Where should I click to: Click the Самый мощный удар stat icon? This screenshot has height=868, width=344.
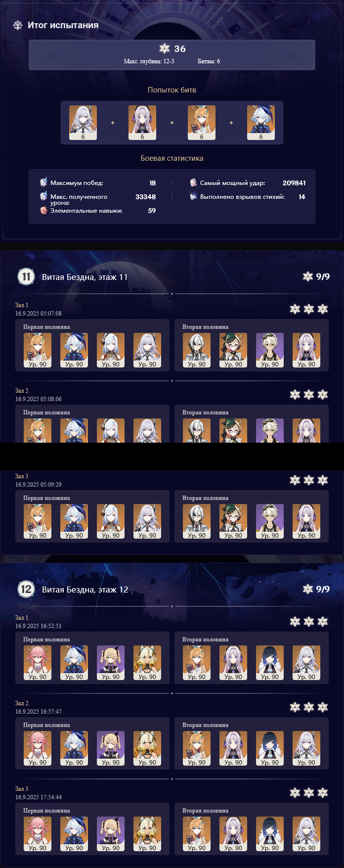pos(193,183)
